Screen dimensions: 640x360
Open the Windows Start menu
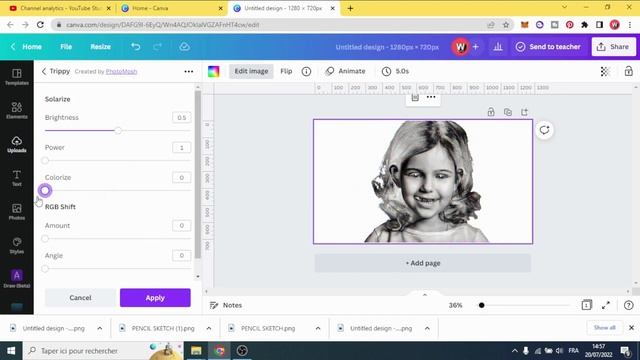pos(11,351)
